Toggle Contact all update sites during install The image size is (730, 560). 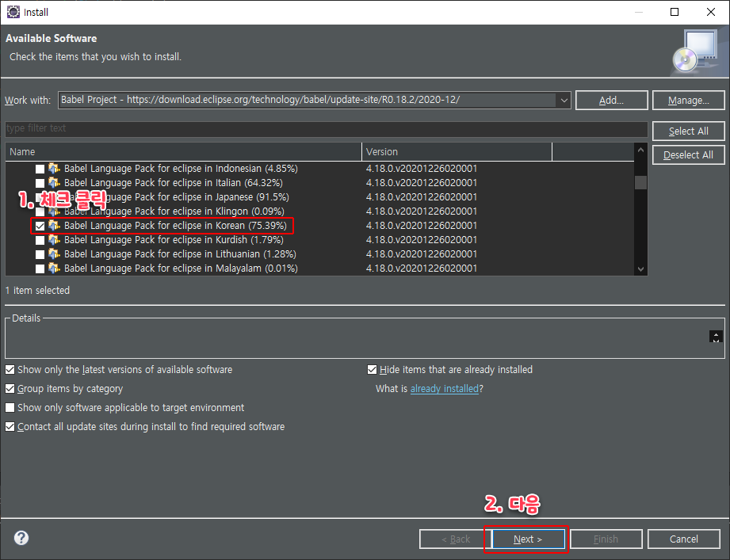coord(10,427)
